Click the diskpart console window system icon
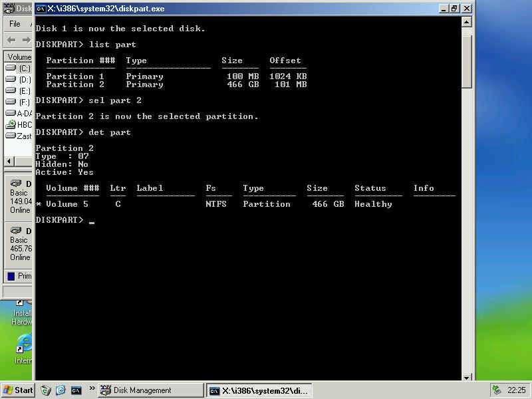Image resolution: width=532 pixels, height=399 pixels. click(x=41, y=9)
